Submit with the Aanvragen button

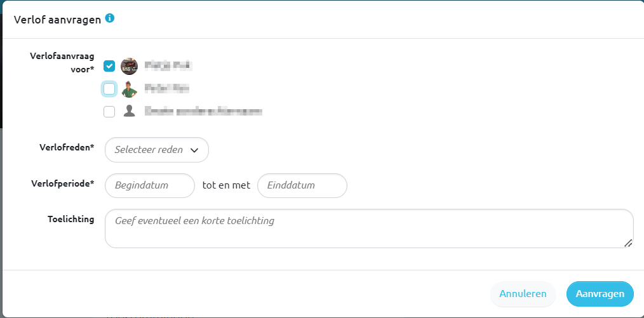click(600, 294)
